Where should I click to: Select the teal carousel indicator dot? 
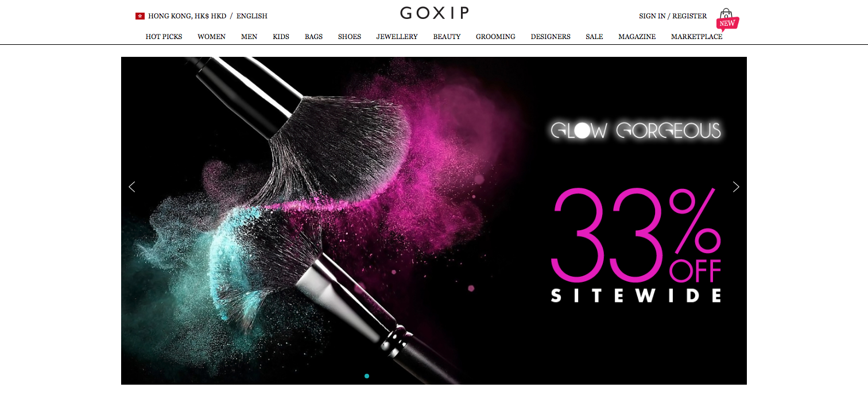pyautogui.click(x=367, y=376)
